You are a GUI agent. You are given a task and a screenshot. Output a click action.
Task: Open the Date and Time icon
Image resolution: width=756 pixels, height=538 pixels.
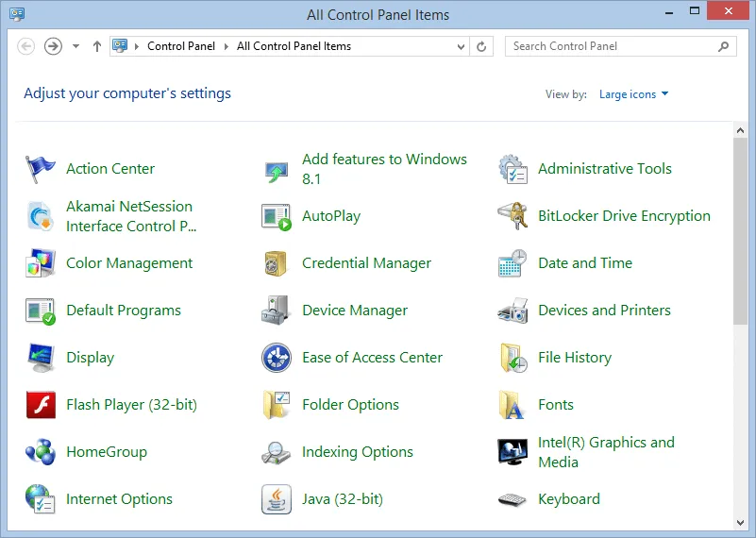tap(512, 263)
